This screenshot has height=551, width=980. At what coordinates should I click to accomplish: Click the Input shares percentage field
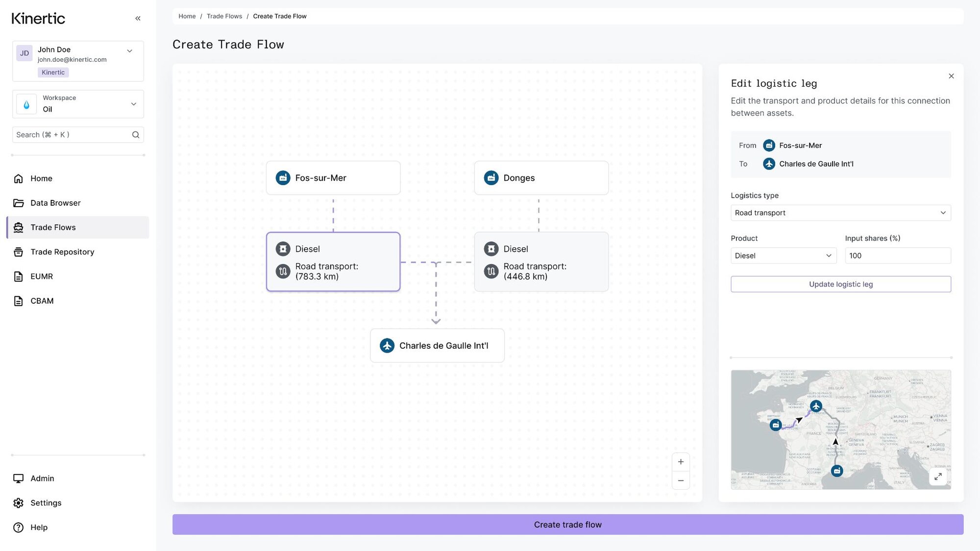(898, 256)
